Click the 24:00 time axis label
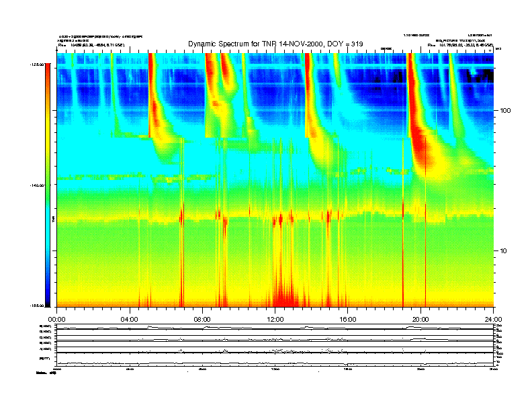Screen dimensions: 532x411 [493, 320]
